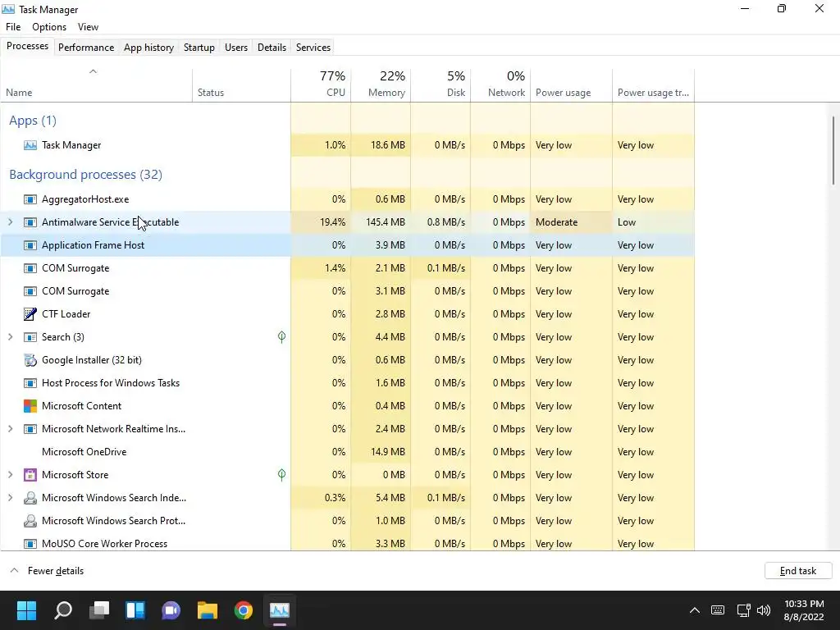840x630 pixels.
Task: Select the first COM Surrogate row with 1.4% CPU
Action: pos(347,268)
